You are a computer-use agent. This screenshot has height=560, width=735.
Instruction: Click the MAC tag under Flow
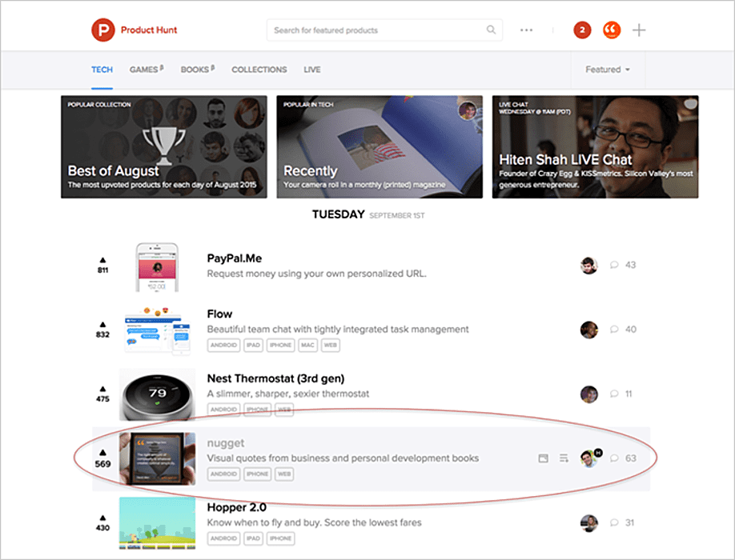(307, 345)
